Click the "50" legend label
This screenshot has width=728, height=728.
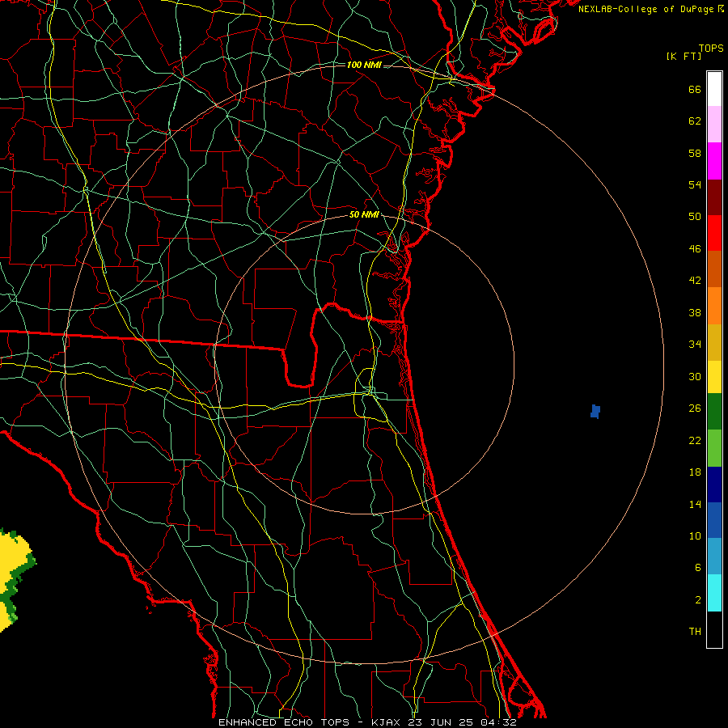695,217
